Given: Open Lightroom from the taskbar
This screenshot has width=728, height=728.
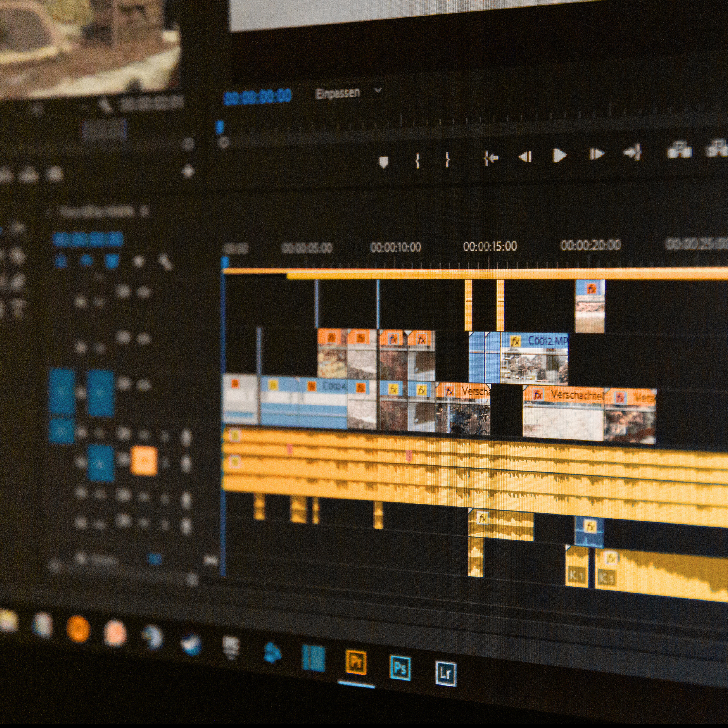Looking at the screenshot, I should pos(445,673).
